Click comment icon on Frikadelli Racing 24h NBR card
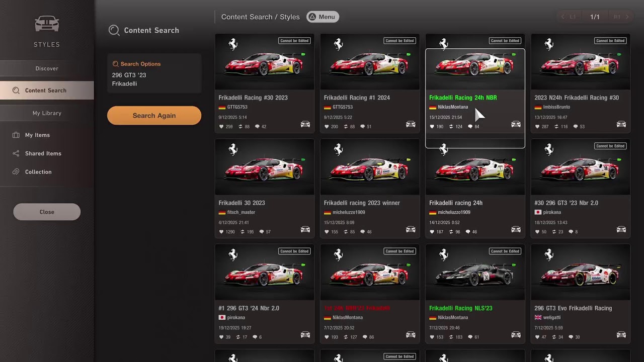Image resolution: width=644 pixels, height=362 pixels. click(470, 127)
